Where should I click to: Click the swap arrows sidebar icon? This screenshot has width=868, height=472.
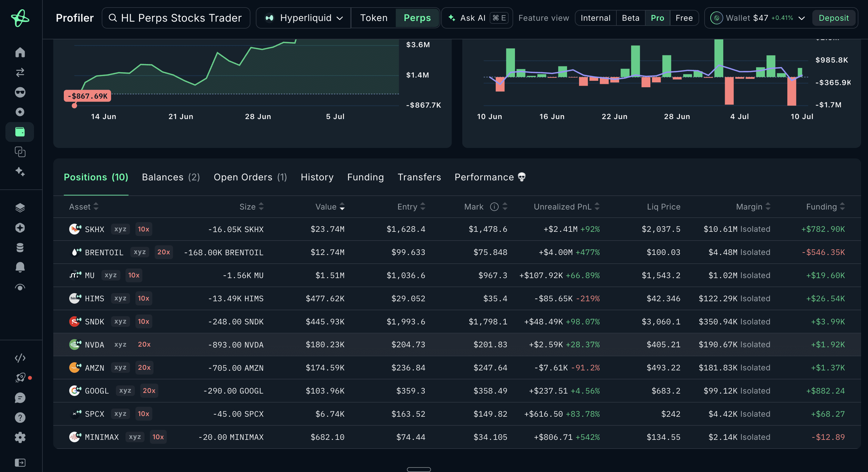click(20, 72)
